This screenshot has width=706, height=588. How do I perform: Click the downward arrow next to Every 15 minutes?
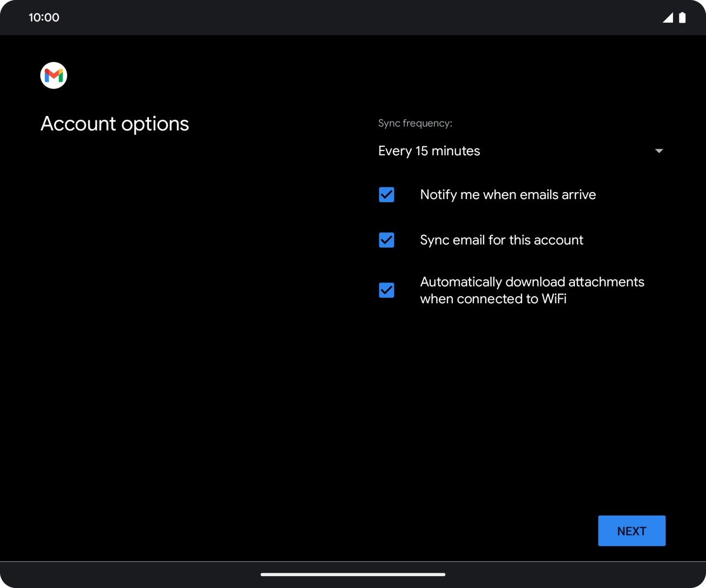659,152
